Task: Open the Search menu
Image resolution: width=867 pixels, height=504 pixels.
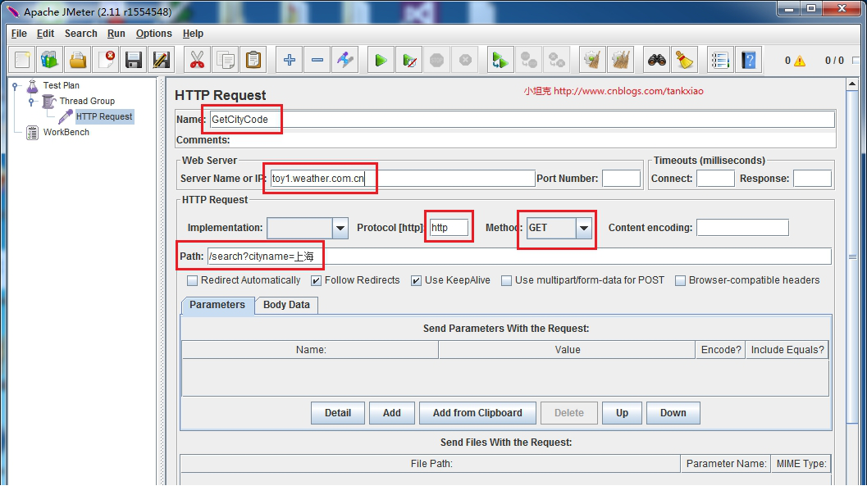Action: point(80,33)
